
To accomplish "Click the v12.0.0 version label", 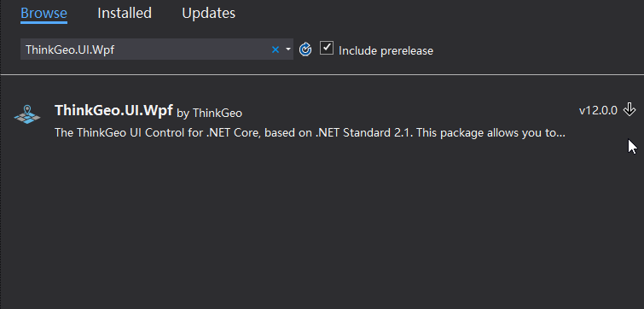I will (x=598, y=110).
